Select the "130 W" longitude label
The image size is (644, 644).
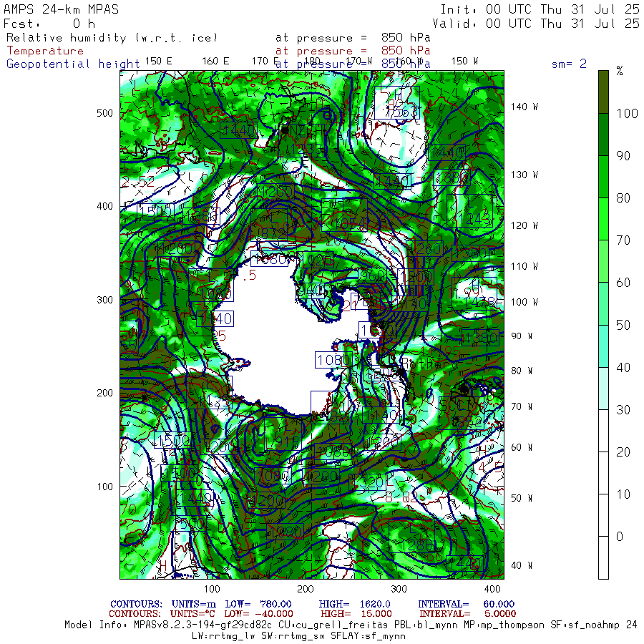pos(524,175)
